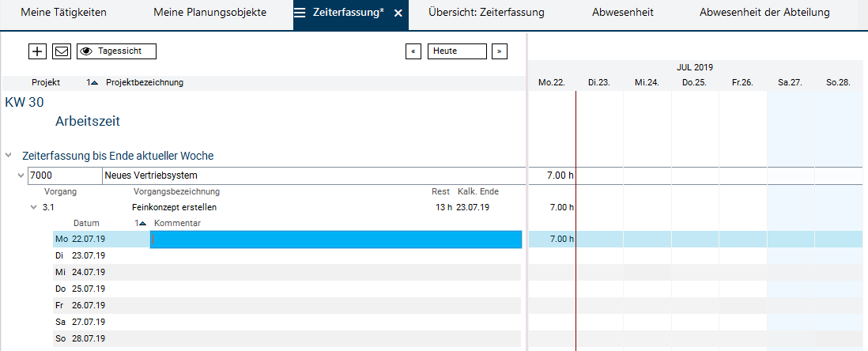
Task: Close the Zeiterfassung tab
Action: pos(398,13)
